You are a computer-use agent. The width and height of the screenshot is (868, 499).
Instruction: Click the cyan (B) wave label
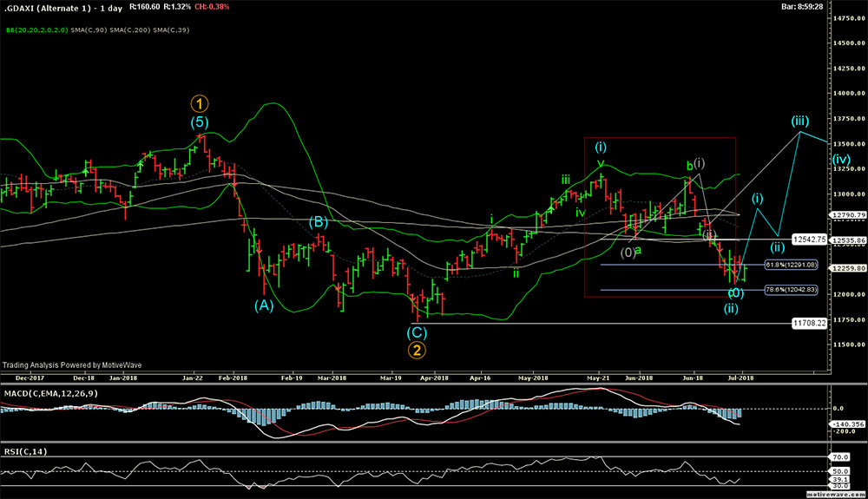pyautogui.click(x=319, y=222)
